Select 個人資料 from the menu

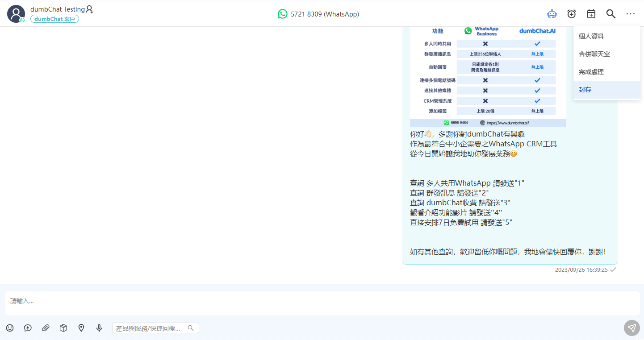pos(607,36)
